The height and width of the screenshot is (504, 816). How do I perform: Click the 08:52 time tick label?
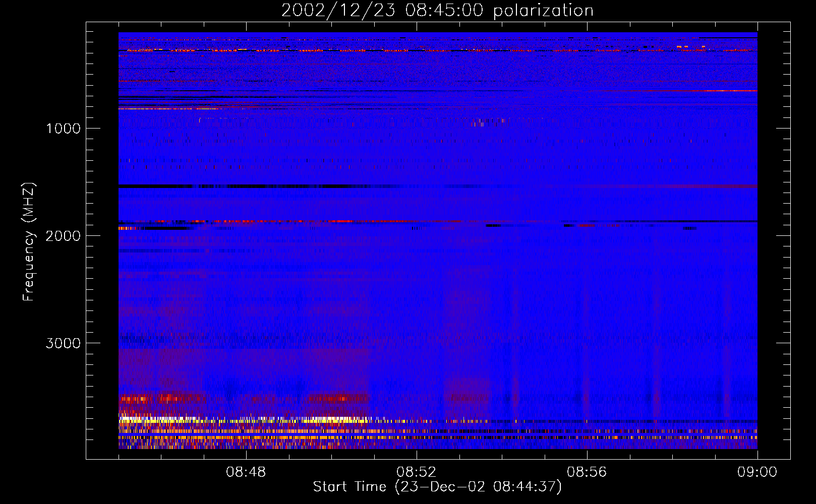tap(416, 472)
